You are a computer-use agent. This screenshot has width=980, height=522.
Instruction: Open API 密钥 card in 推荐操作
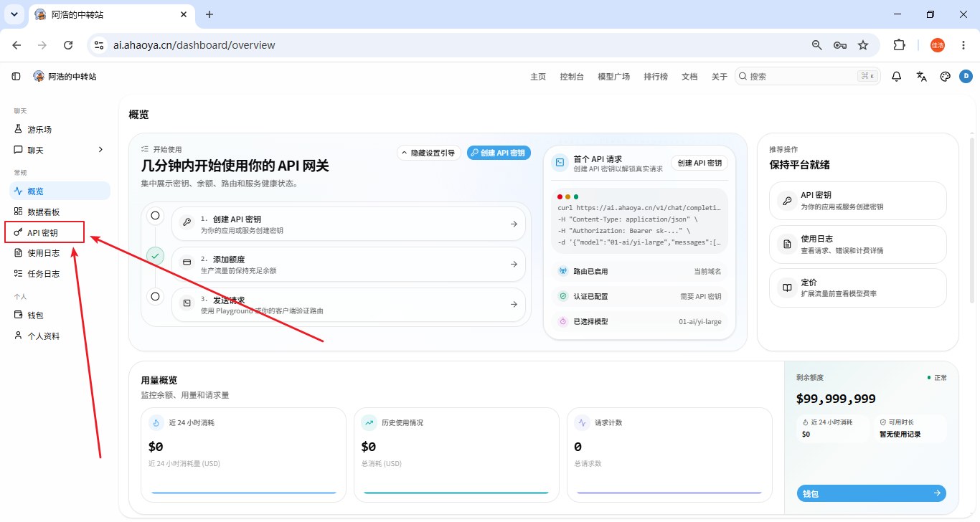coord(858,201)
